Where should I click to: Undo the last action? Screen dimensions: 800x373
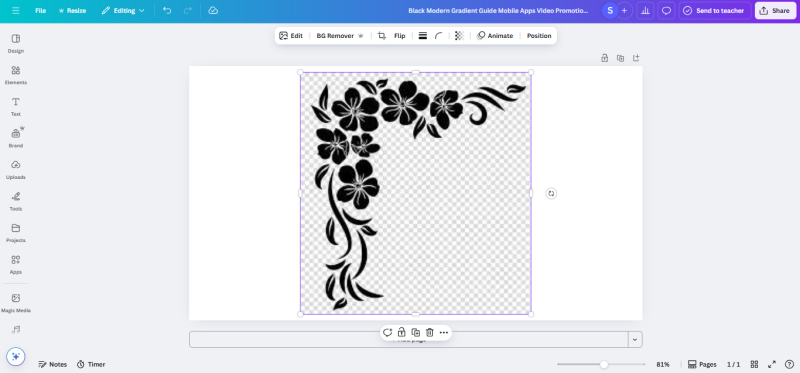tap(167, 11)
